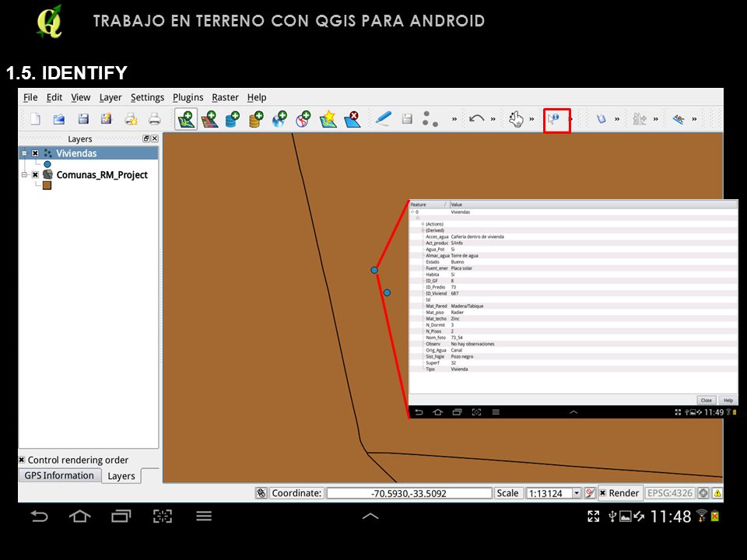747x560 pixels.
Task: Switch to the GPS Information tab
Action: pyautogui.click(x=60, y=475)
